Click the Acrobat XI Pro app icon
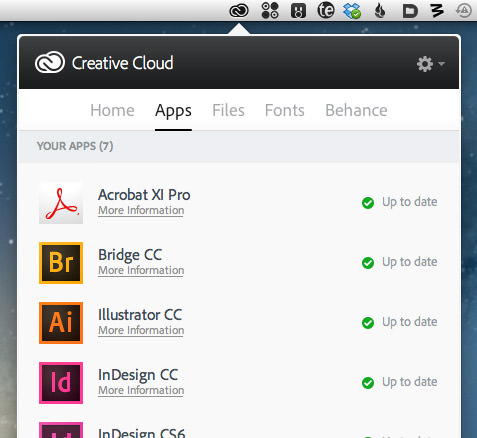477x438 pixels. click(x=61, y=203)
